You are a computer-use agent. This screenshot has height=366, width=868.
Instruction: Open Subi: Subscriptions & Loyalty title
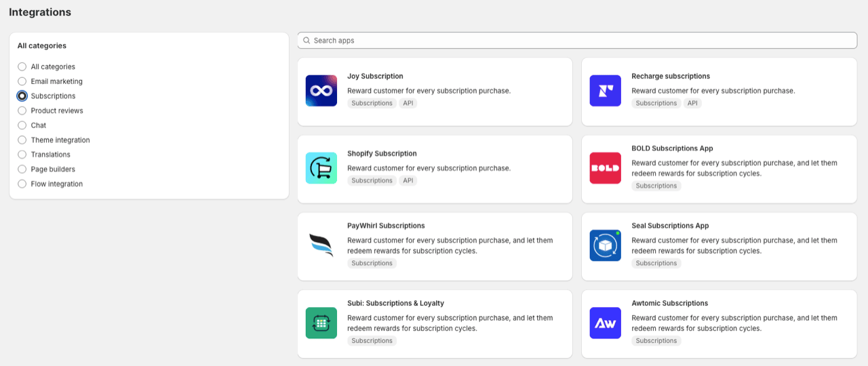(x=395, y=304)
